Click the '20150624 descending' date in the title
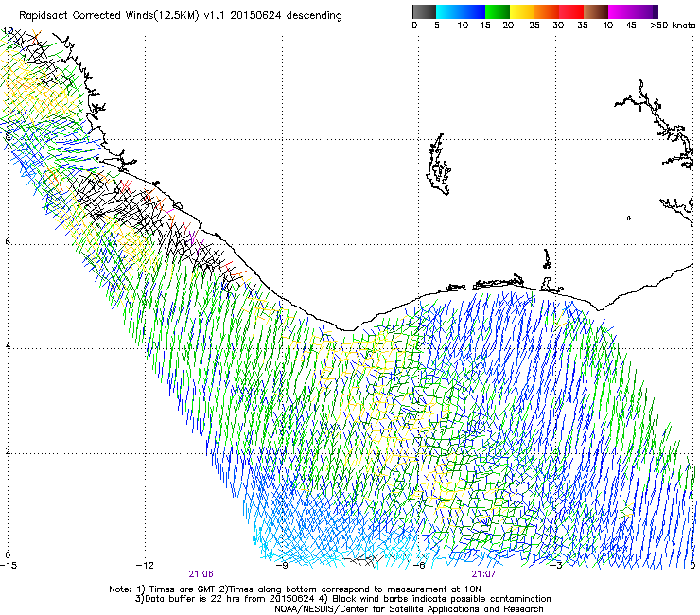This screenshot has width=700, height=615. 286,16
